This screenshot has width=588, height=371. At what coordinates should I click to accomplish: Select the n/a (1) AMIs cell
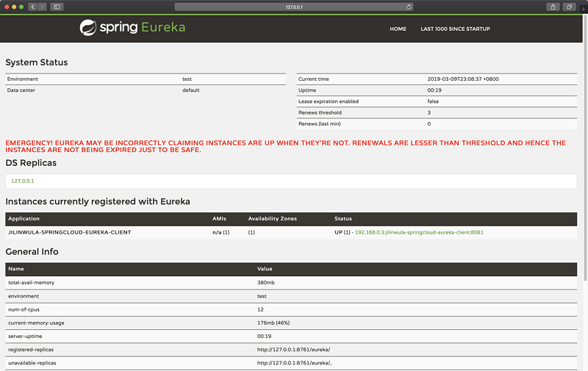(x=221, y=232)
